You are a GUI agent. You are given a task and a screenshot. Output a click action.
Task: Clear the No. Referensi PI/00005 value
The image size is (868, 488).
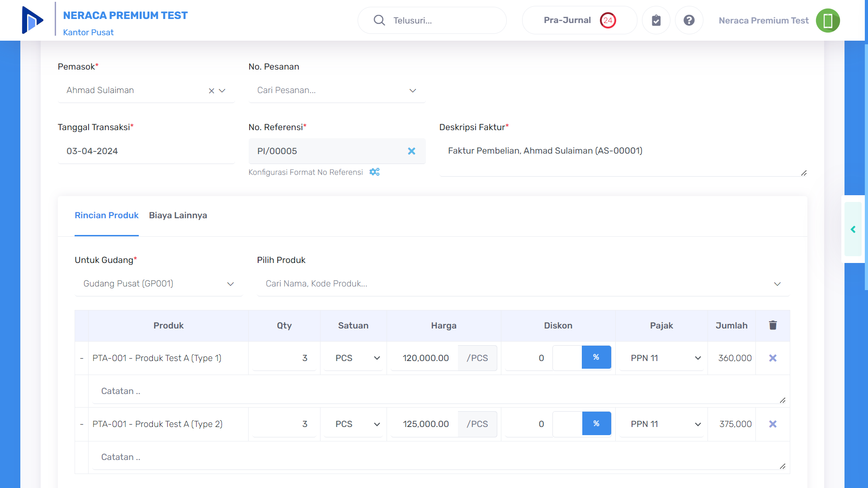pyautogui.click(x=411, y=151)
